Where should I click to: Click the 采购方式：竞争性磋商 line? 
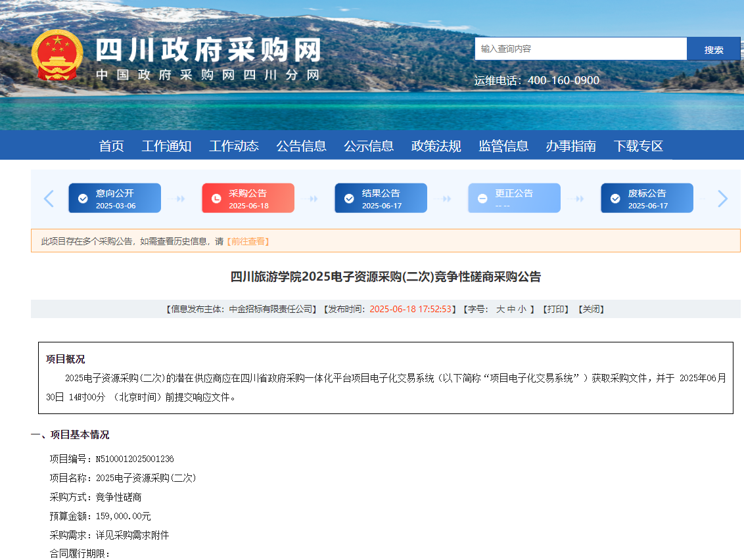[x=95, y=497]
